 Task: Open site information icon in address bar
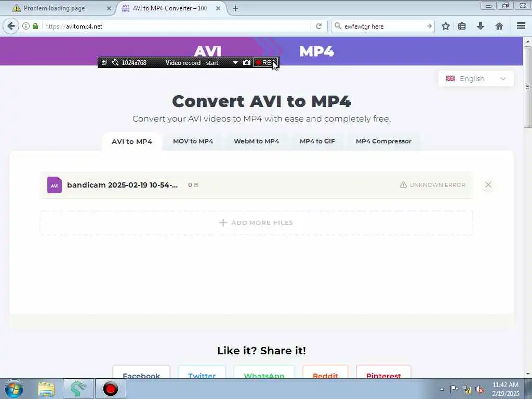point(26,26)
